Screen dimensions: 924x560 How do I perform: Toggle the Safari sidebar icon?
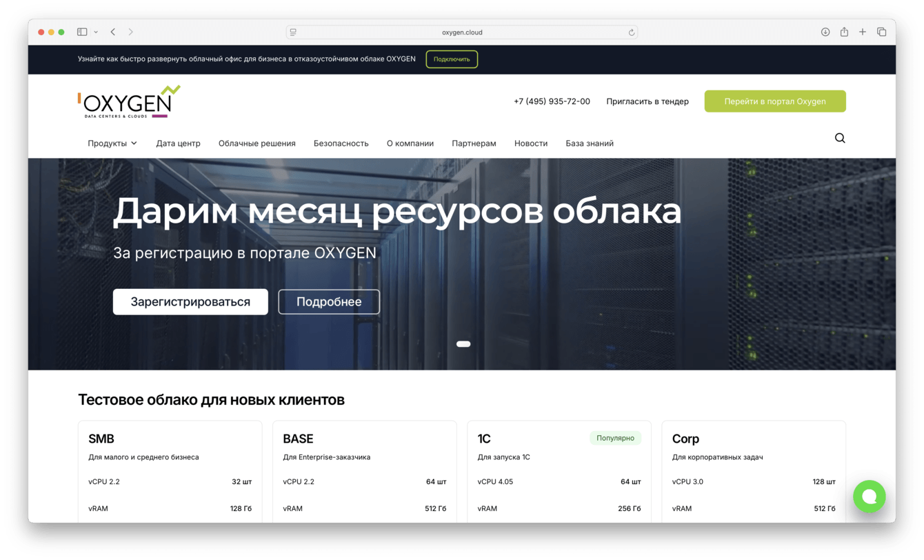click(81, 32)
